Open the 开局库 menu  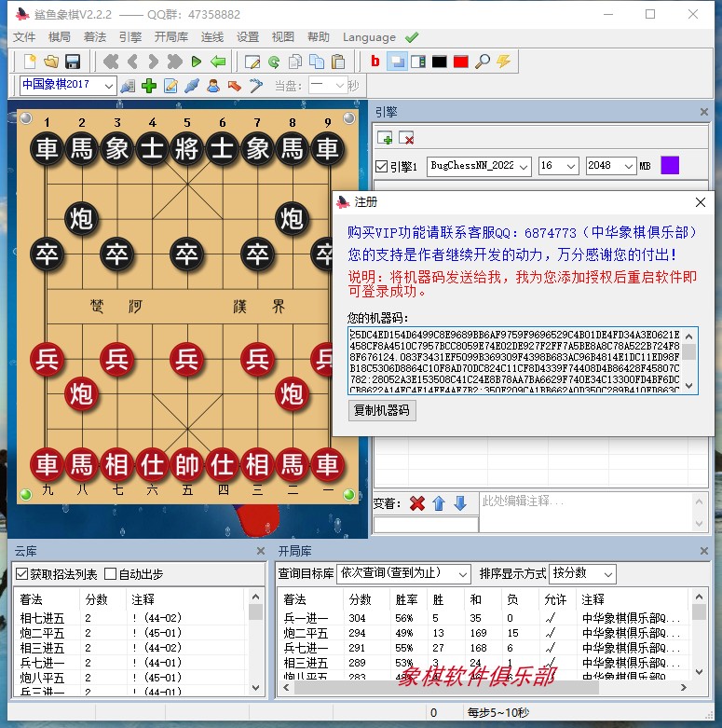(171, 37)
